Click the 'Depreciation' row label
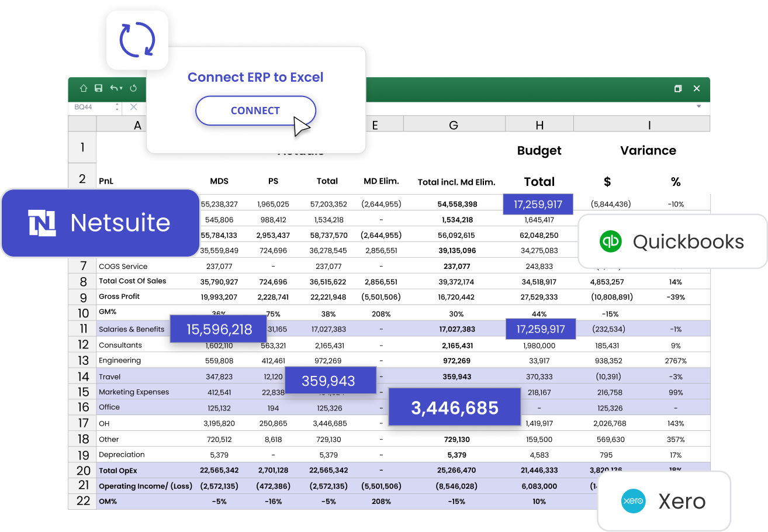The height and width of the screenshot is (532, 768). point(122,454)
